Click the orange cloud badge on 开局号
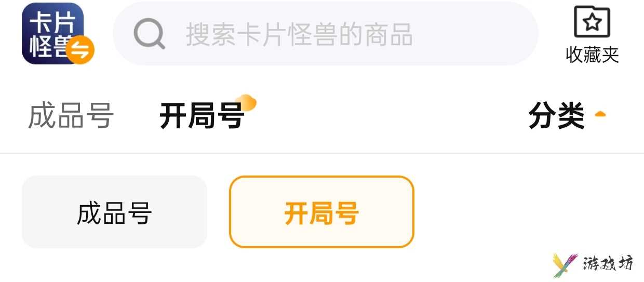Image resolution: width=644 pixels, height=282 pixels. point(246,103)
